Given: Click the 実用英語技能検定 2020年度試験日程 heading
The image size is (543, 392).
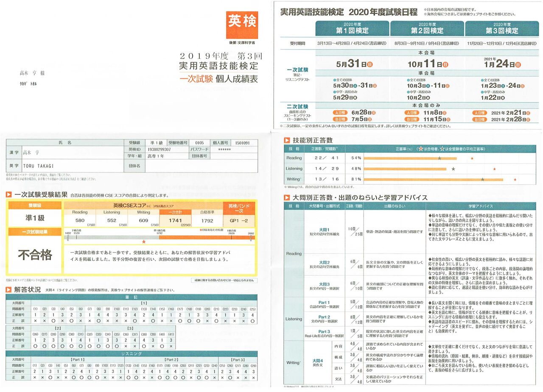Looking at the screenshot, I should click(349, 12).
